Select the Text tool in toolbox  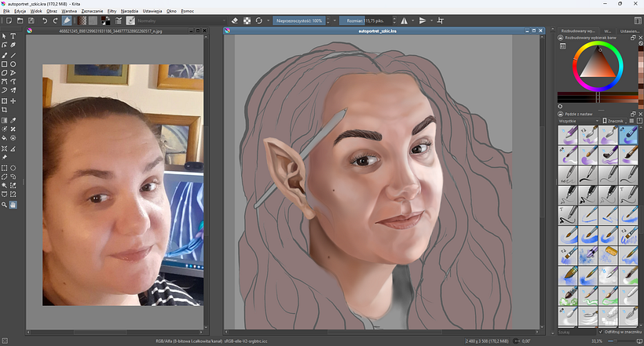click(x=13, y=36)
